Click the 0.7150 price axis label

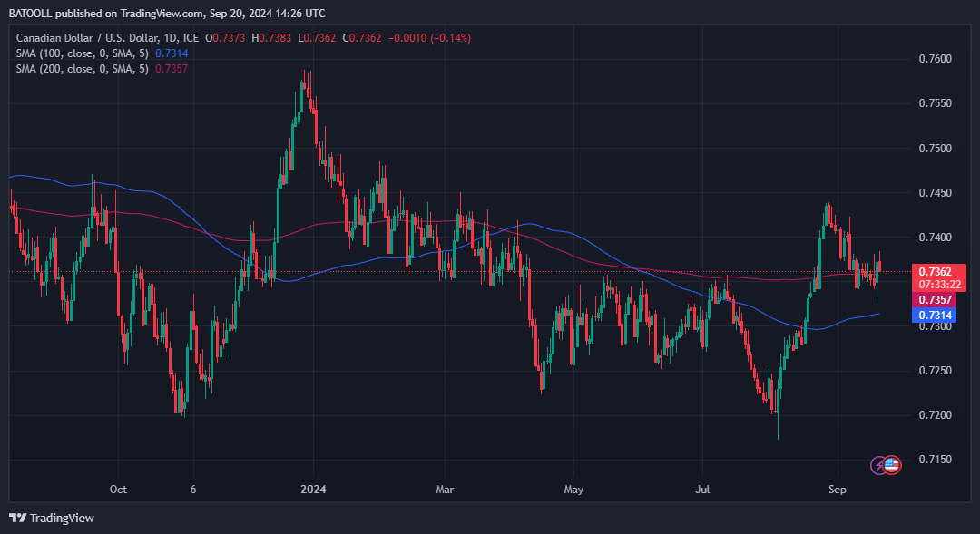click(x=935, y=460)
